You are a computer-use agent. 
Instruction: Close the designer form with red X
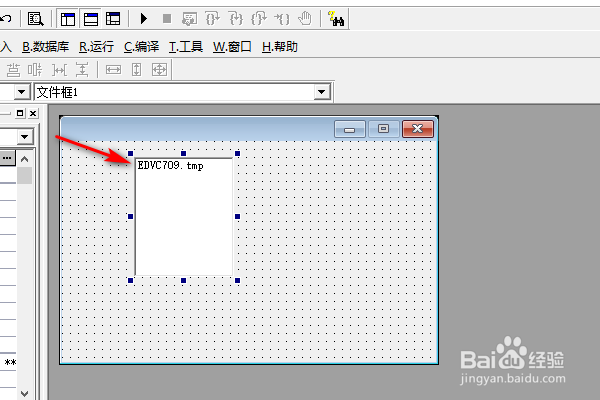pyautogui.click(x=418, y=129)
